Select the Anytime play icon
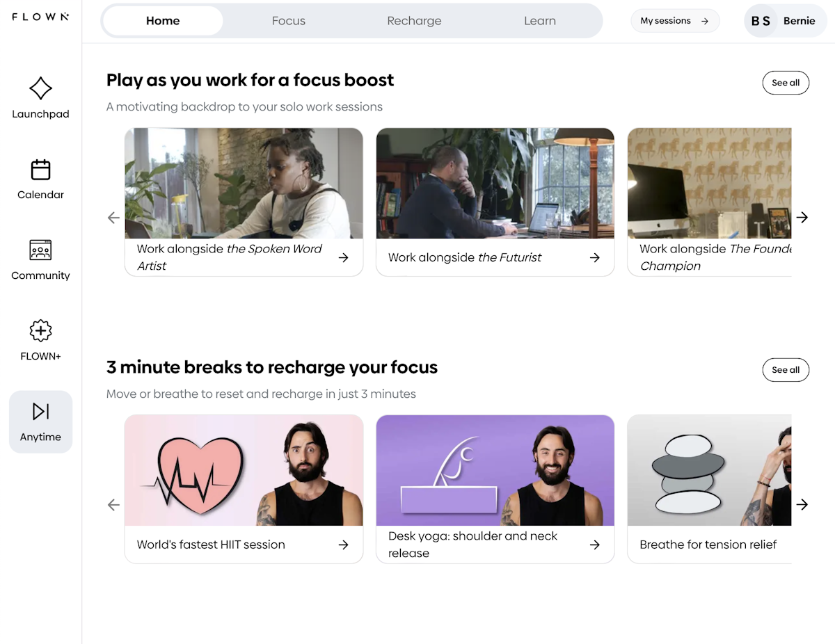The height and width of the screenshot is (644, 835). click(40, 412)
